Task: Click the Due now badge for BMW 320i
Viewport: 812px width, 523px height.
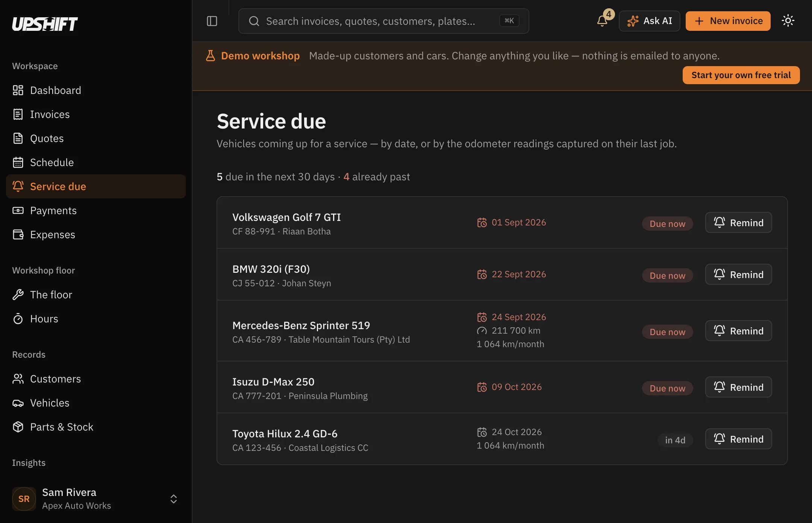Action: [667, 275]
